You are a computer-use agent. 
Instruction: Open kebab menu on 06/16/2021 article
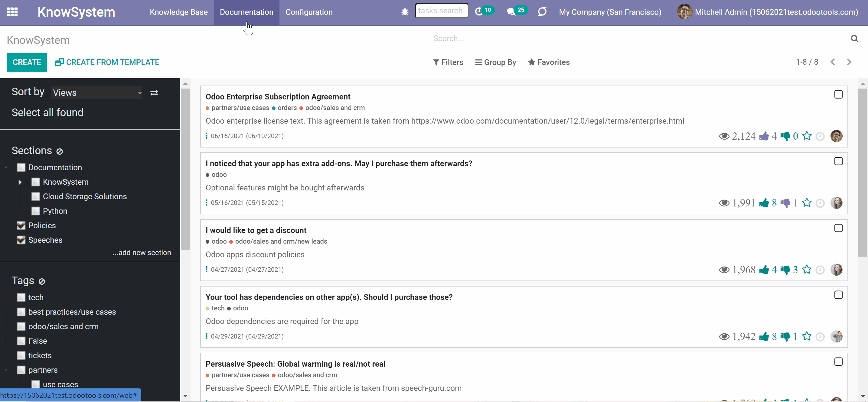(206, 136)
